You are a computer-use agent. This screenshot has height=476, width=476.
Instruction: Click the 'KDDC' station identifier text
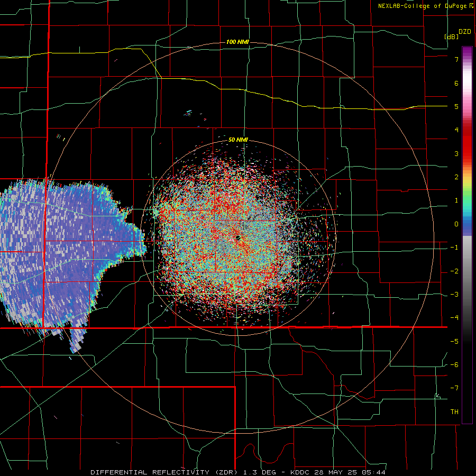(x=300, y=472)
